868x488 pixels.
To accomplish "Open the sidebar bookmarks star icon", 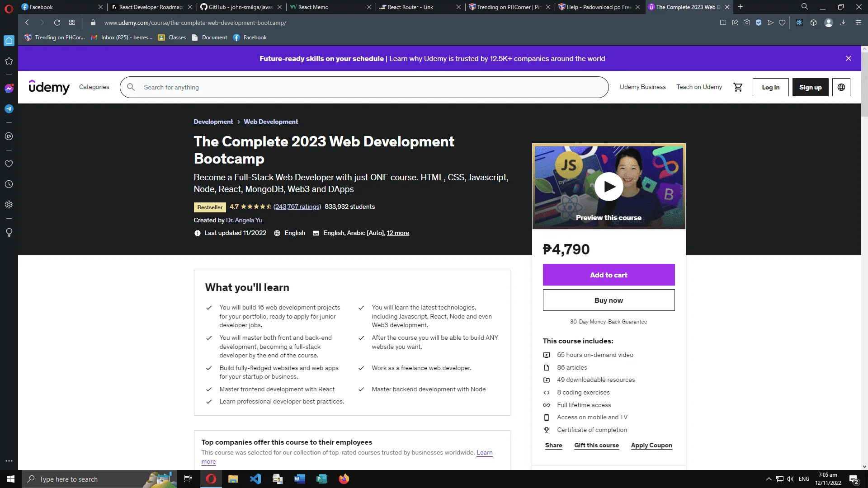I will click(9, 61).
